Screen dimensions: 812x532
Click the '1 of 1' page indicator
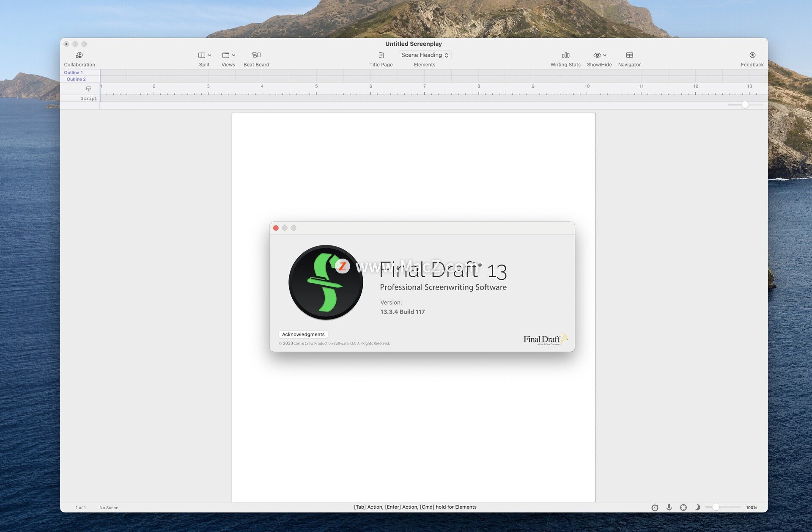(81, 507)
